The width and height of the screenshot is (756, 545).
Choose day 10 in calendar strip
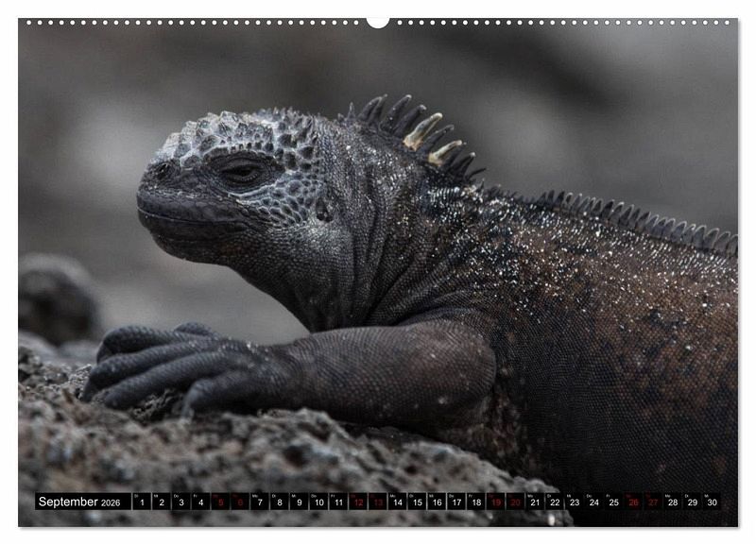(x=318, y=502)
